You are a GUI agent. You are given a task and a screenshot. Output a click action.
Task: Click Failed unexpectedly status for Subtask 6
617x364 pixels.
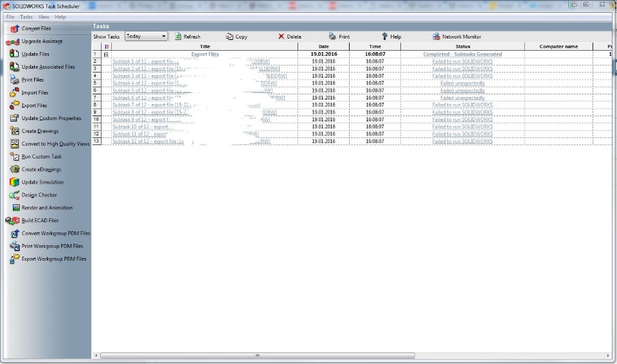[x=462, y=98]
